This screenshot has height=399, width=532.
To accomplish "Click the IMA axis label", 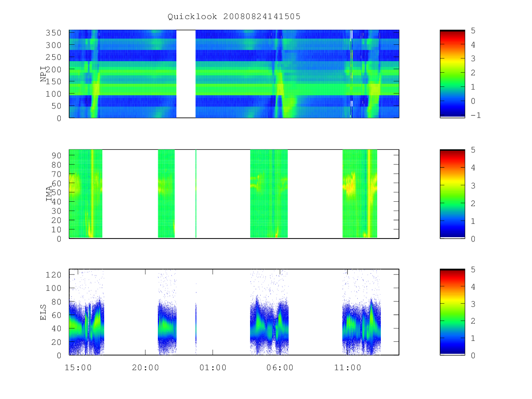I will tap(48, 194).
